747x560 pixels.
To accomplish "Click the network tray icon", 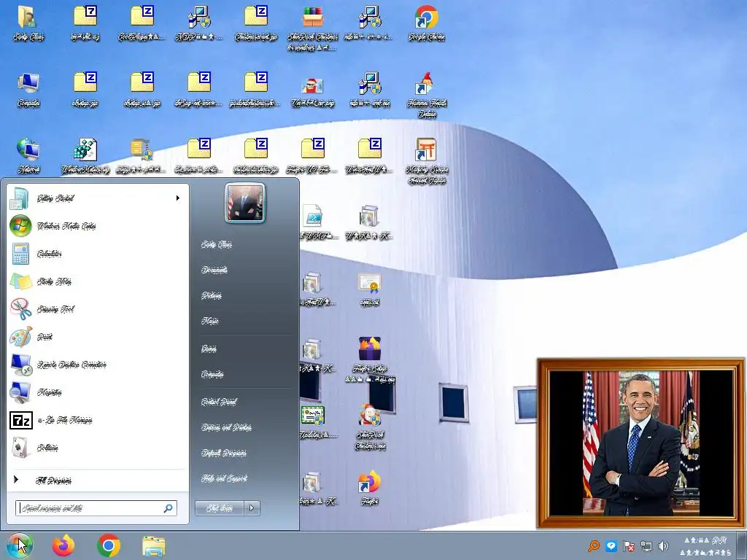I will pos(646,545).
